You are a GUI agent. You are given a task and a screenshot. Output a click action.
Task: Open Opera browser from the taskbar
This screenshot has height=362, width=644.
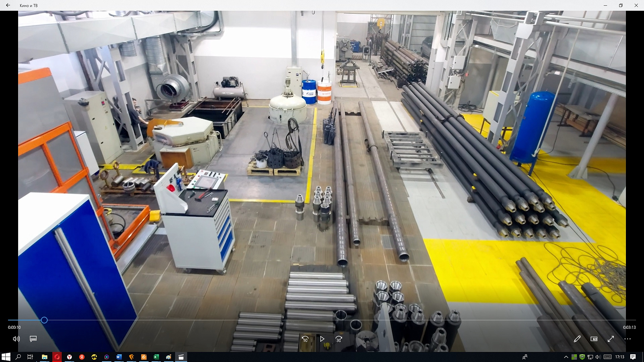57,357
